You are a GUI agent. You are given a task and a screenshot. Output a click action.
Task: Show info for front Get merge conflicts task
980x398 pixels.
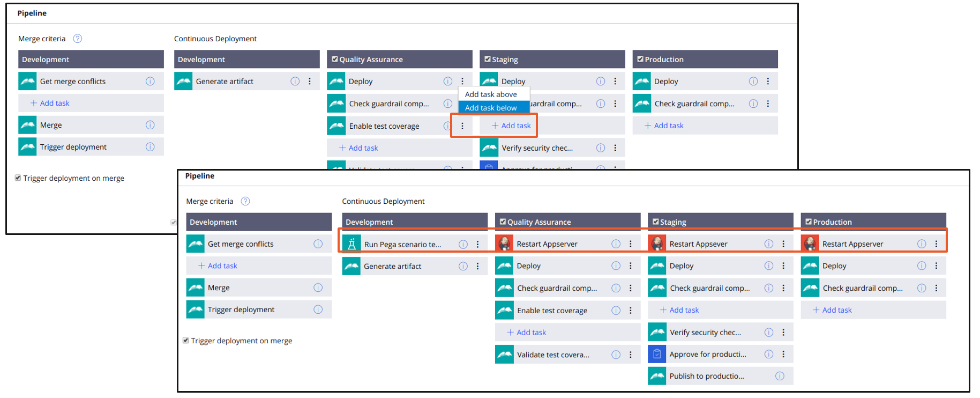pos(318,244)
